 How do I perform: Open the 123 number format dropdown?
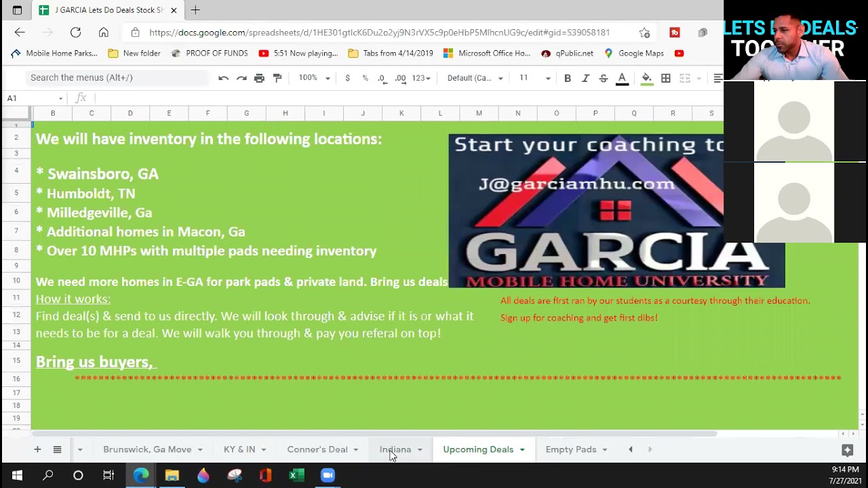pos(421,78)
